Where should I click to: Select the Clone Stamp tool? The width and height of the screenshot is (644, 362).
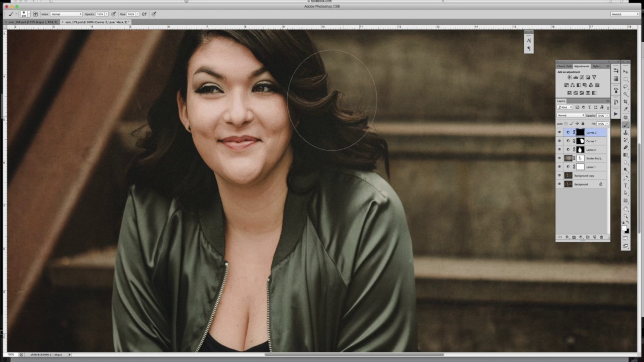click(x=626, y=132)
